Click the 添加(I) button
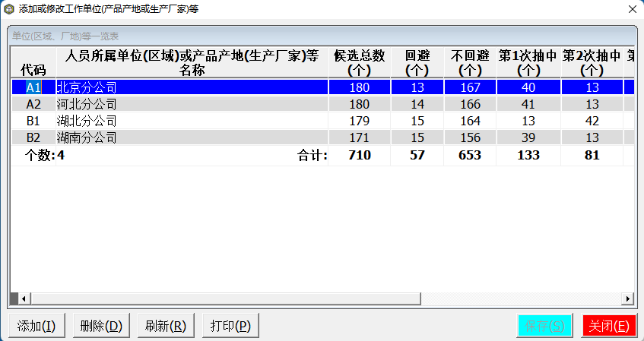644x341 pixels. point(36,327)
